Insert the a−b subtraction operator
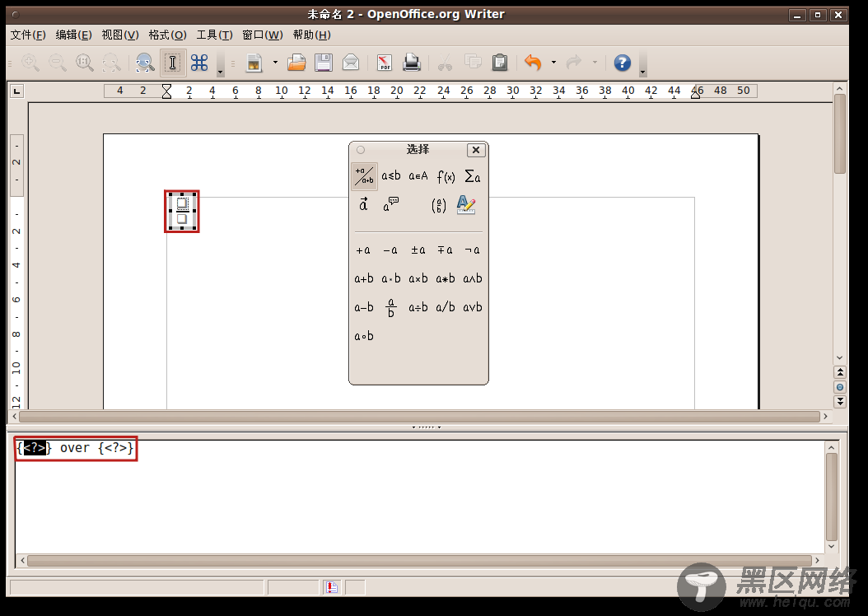The image size is (868, 616). pos(364,307)
